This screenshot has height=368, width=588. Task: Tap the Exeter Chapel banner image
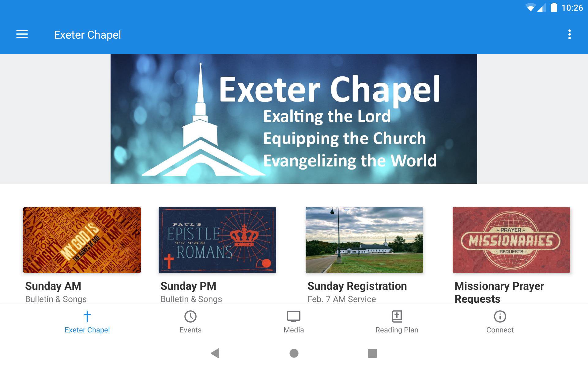[x=293, y=119]
